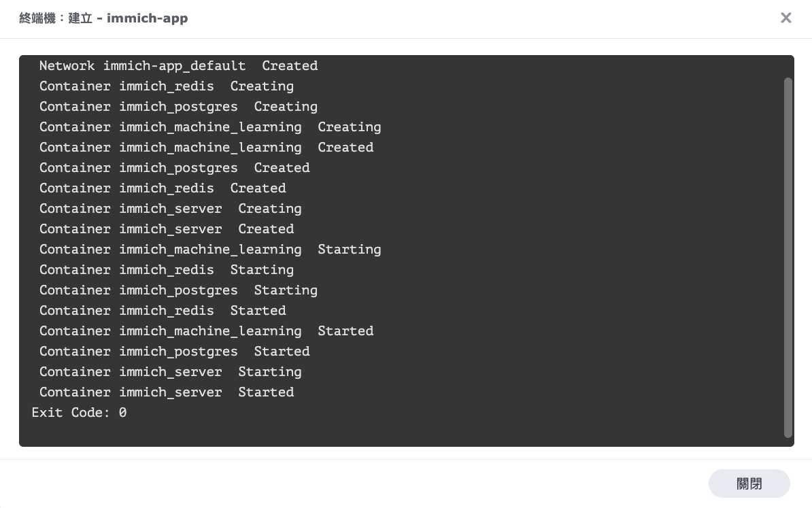Click the terminal output vertical scrollbar
Screen dimensions: 812x508
788,257
